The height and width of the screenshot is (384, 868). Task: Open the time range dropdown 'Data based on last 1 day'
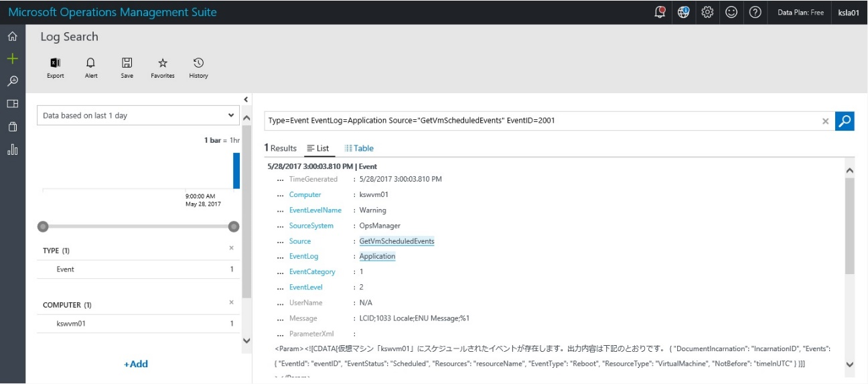pyautogui.click(x=139, y=115)
